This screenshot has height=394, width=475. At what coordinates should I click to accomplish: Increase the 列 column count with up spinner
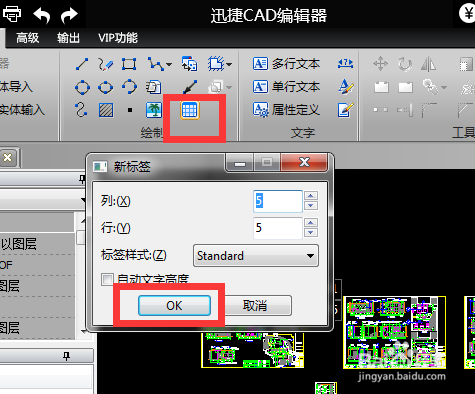311,196
